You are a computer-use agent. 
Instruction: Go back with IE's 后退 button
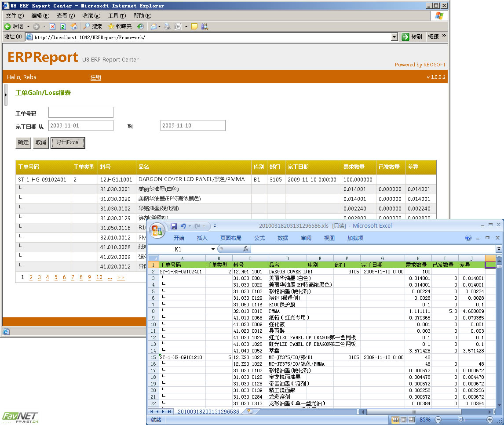coord(14,26)
